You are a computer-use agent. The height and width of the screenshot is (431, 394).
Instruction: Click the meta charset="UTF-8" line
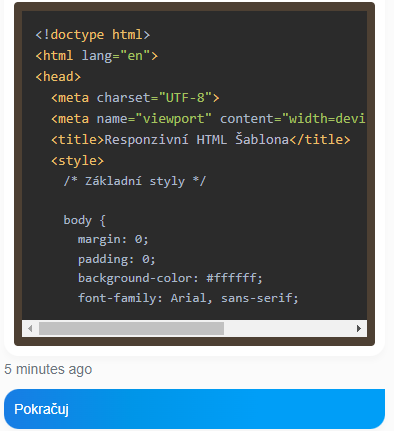135,98
